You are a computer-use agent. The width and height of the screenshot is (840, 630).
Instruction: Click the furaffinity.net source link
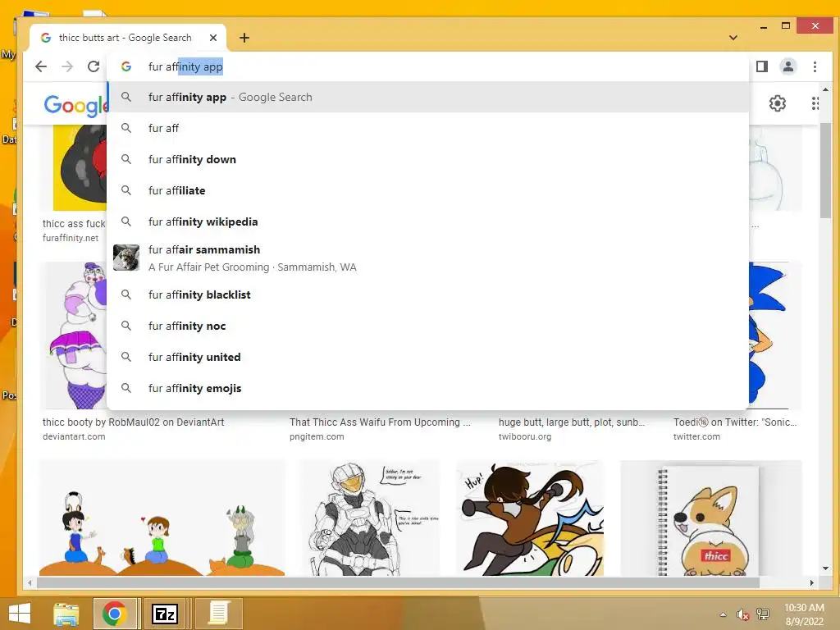pyautogui.click(x=71, y=238)
